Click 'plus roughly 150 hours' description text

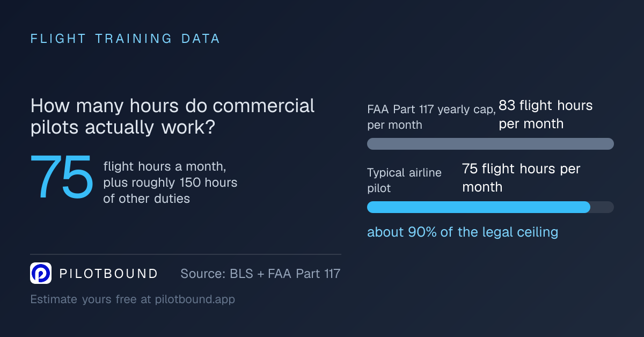[x=170, y=183]
